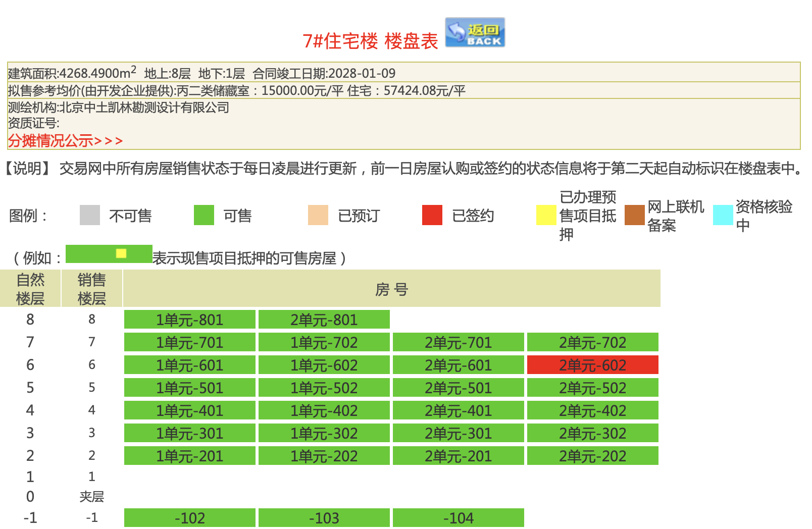This screenshot has height=529, width=812.
Task: Click the yellow 已办理预售项目抵押 swatch
Action: tap(546, 215)
